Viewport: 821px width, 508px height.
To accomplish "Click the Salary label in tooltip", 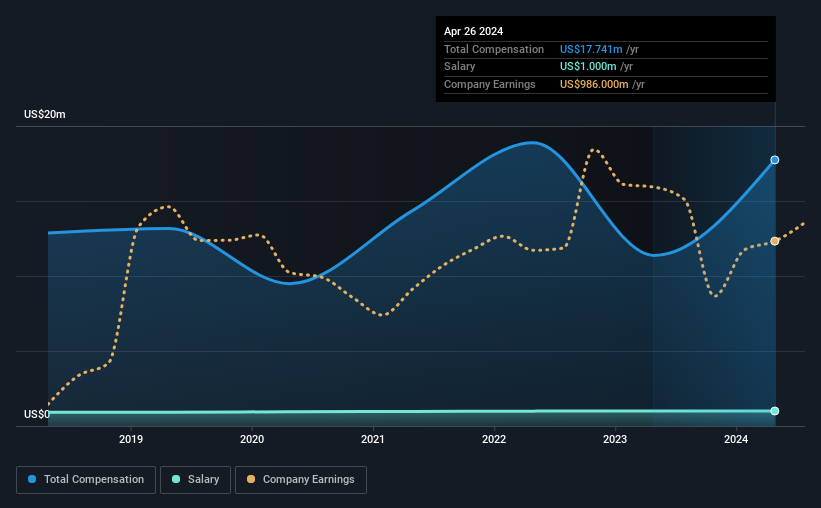I will (x=460, y=67).
